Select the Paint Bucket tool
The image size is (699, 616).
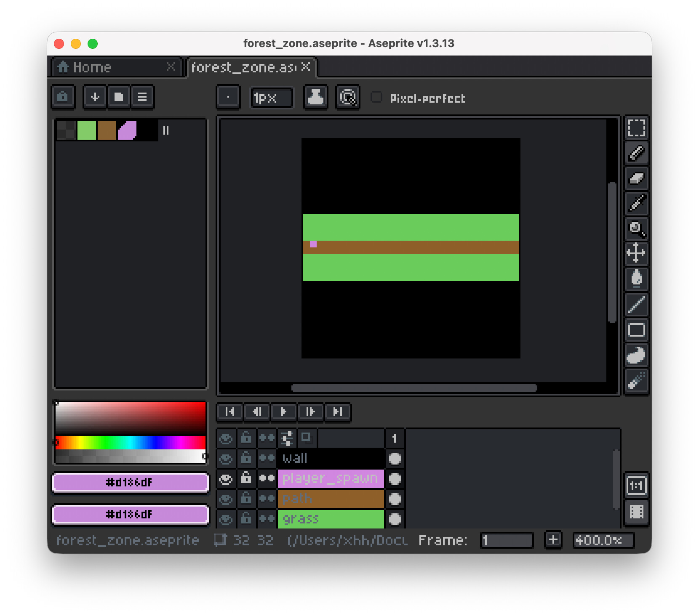pyautogui.click(x=636, y=279)
